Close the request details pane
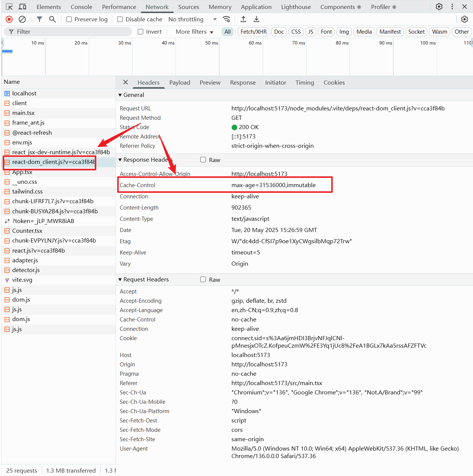The height and width of the screenshot is (476, 473). coord(126,82)
